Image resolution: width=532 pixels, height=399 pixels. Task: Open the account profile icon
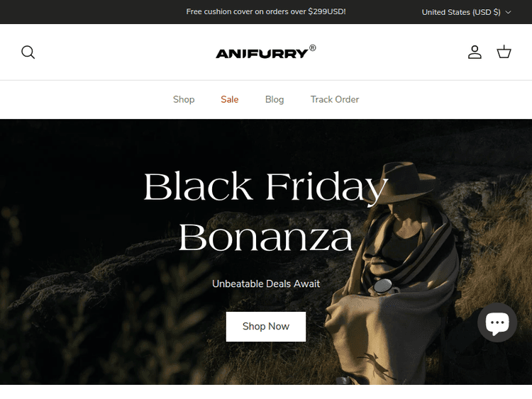[x=475, y=52]
